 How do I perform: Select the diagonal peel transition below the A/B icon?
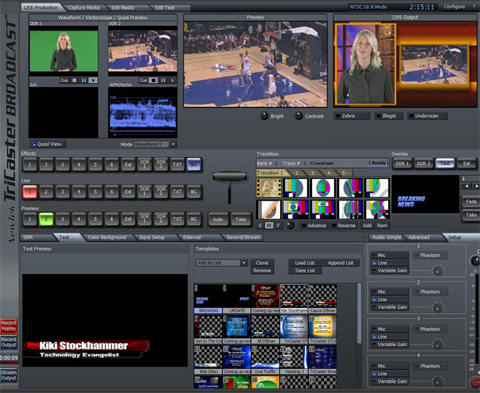[x=269, y=209]
